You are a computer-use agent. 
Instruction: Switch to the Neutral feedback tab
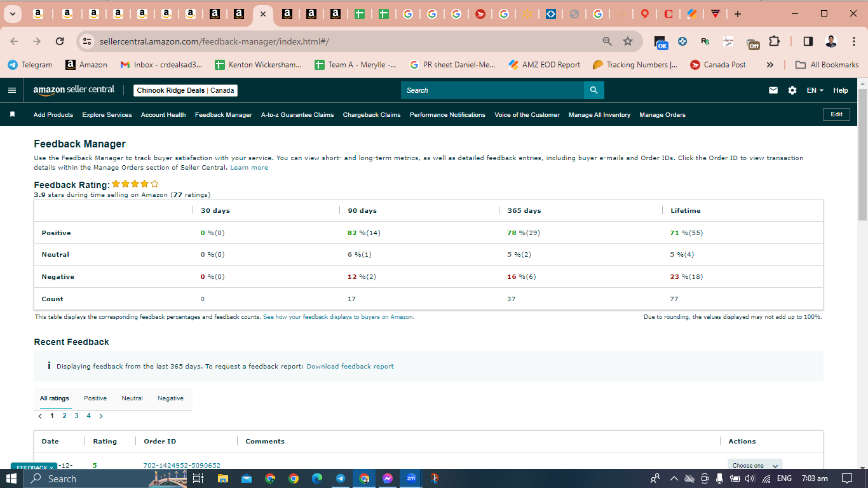132,398
